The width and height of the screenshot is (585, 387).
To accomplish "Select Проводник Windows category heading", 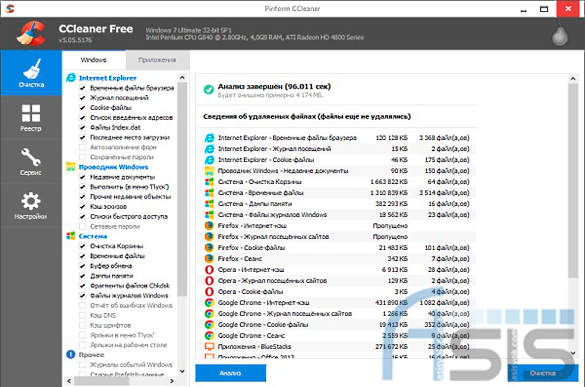I will [113, 167].
